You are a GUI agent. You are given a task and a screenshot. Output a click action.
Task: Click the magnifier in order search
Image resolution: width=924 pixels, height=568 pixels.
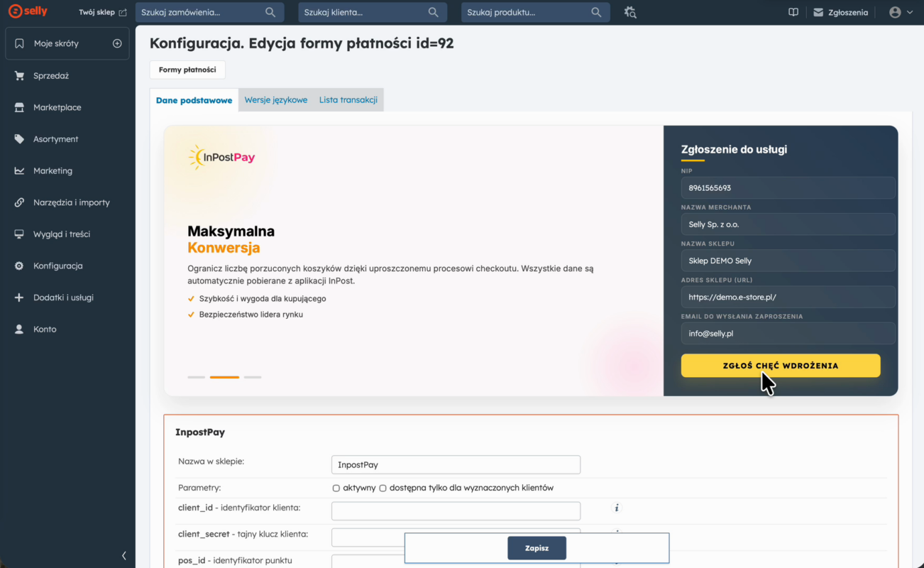[270, 12]
